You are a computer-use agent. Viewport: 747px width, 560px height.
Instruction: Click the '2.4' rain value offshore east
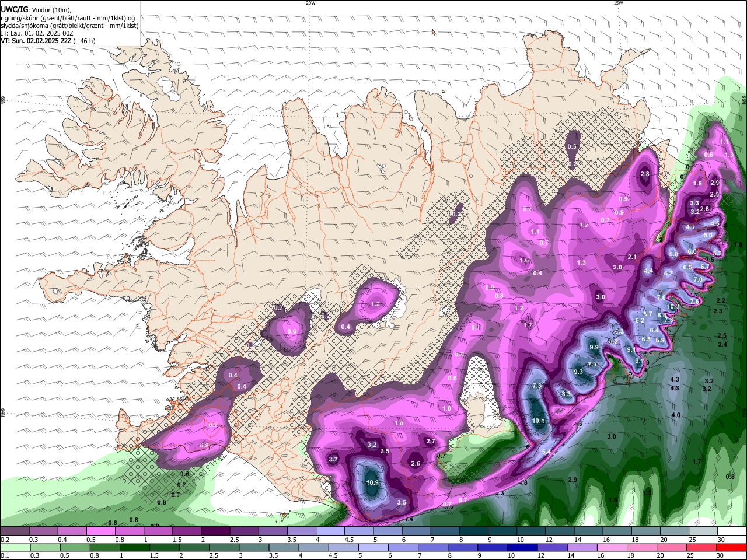(x=722, y=345)
